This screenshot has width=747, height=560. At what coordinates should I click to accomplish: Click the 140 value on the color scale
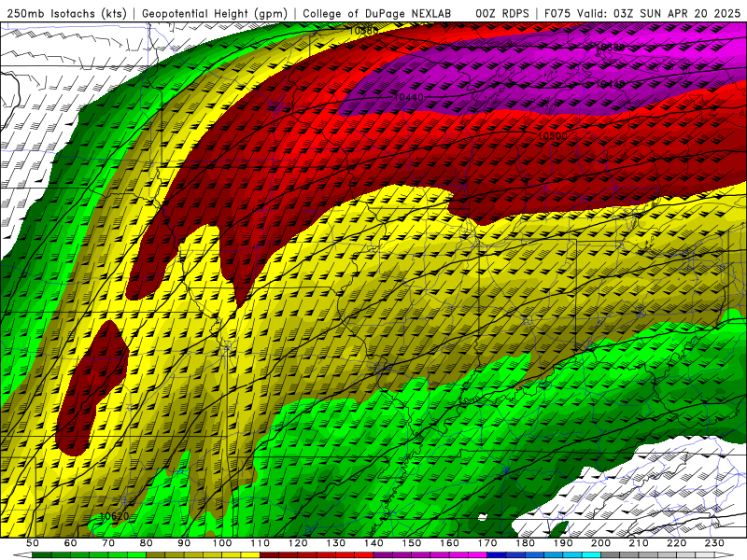click(373, 543)
